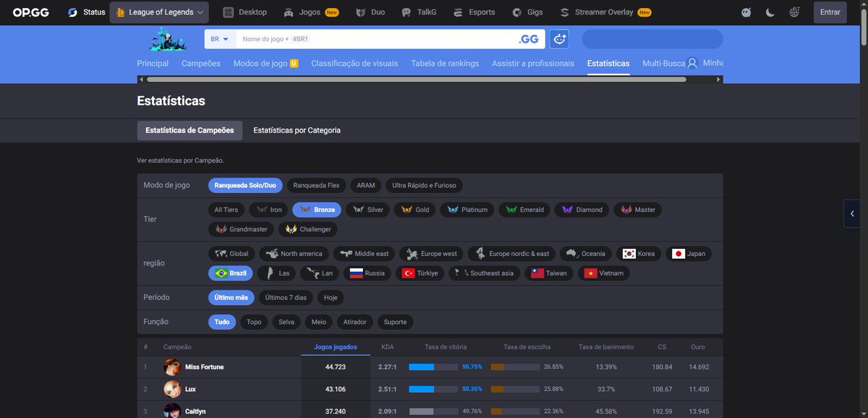Open the language globe selector
The width and height of the screenshot is (868, 418).
pos(795,12)
